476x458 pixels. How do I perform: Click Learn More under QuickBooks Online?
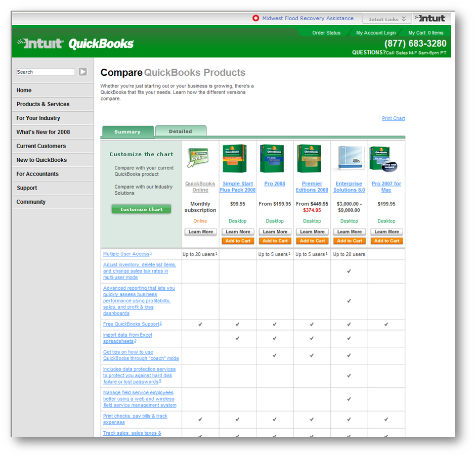(200, 232)
